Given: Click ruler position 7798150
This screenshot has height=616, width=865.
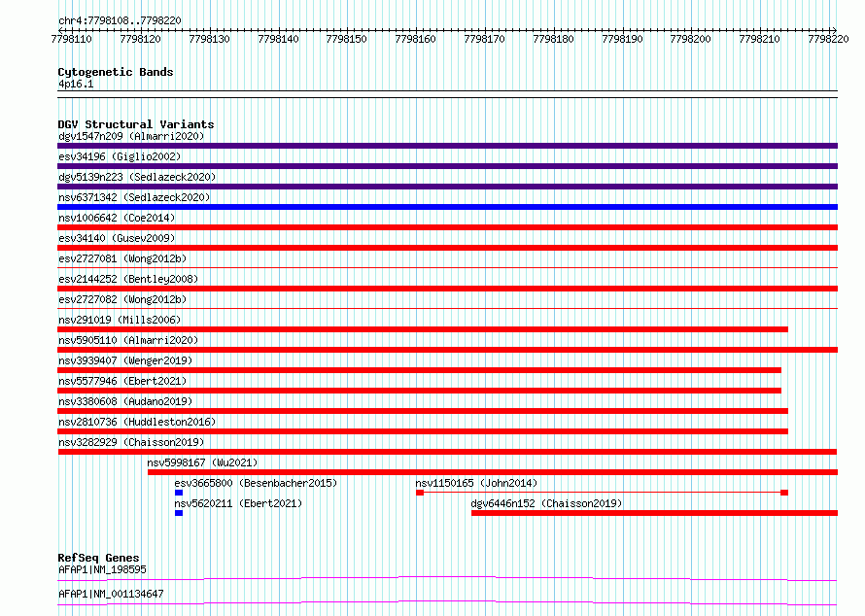Looking at the screenshot, I should 346,39.
